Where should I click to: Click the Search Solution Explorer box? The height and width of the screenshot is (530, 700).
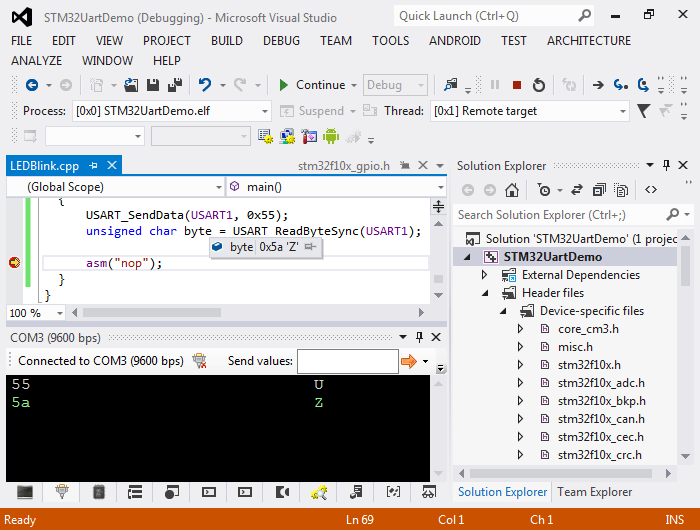pyautogui.click(x=560, y=215)
